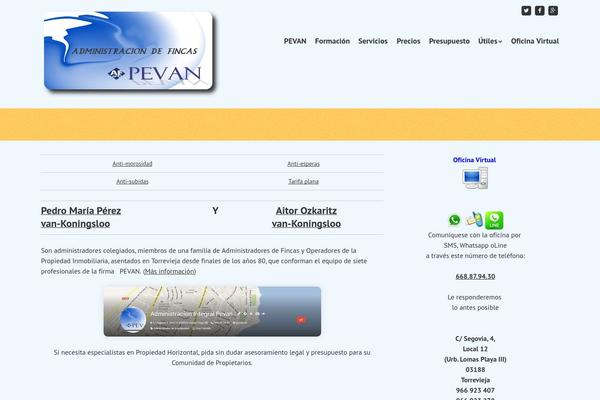
Task: Click the third social media icon in header
Action: [553, 11]
